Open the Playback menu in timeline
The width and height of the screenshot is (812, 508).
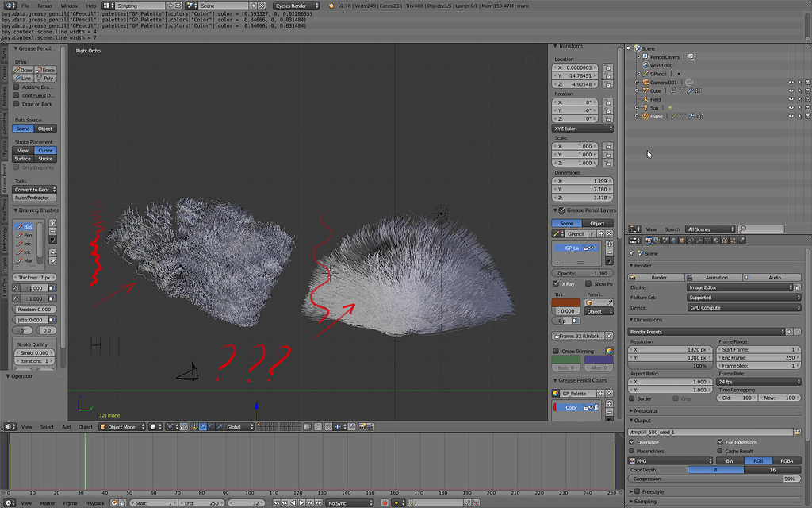tap(95, 503)
